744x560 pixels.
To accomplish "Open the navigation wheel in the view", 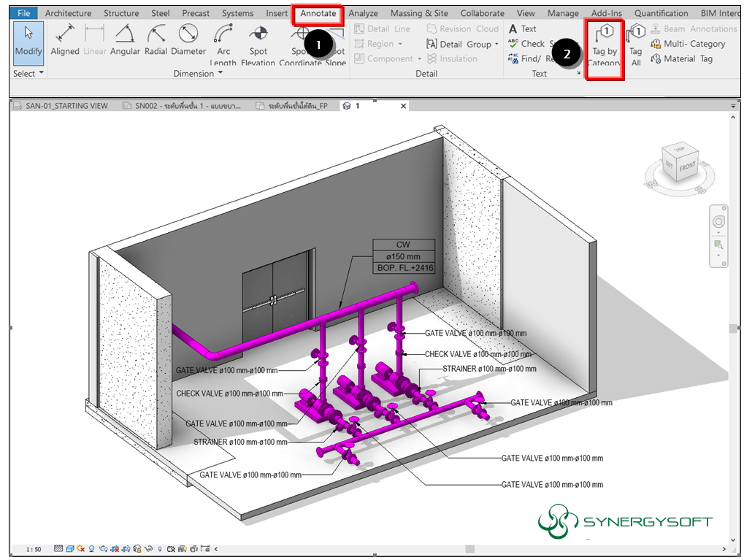I will click(x=718, y=222).
